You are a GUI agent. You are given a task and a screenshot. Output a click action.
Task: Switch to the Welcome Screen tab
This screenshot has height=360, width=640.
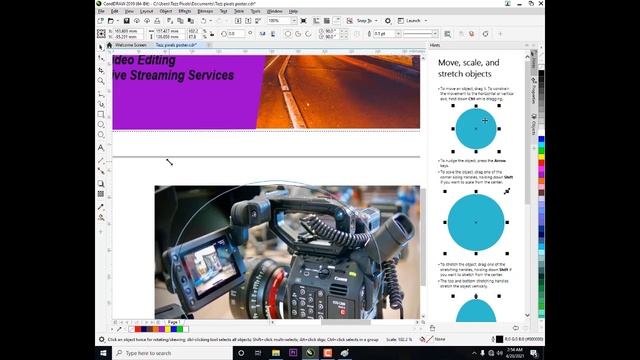pos(131,45)
